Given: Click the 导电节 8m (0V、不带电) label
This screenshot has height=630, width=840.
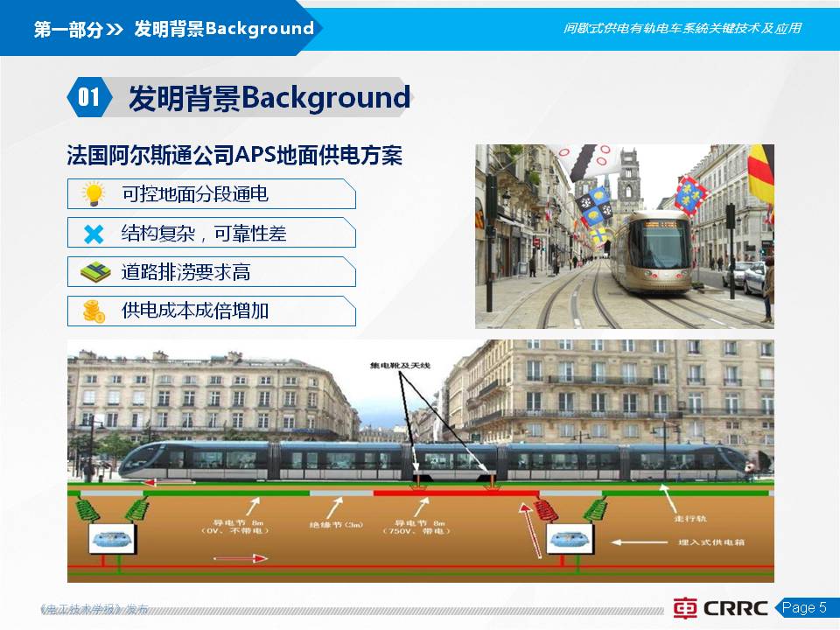Looking at the screenshot, I should point(234,527).
